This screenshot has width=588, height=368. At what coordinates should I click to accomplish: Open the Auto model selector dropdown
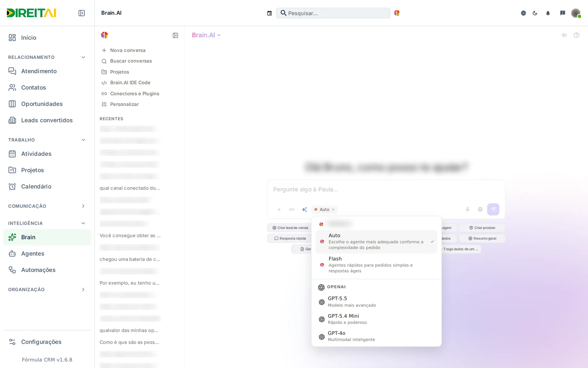click(x=325, y=209)
